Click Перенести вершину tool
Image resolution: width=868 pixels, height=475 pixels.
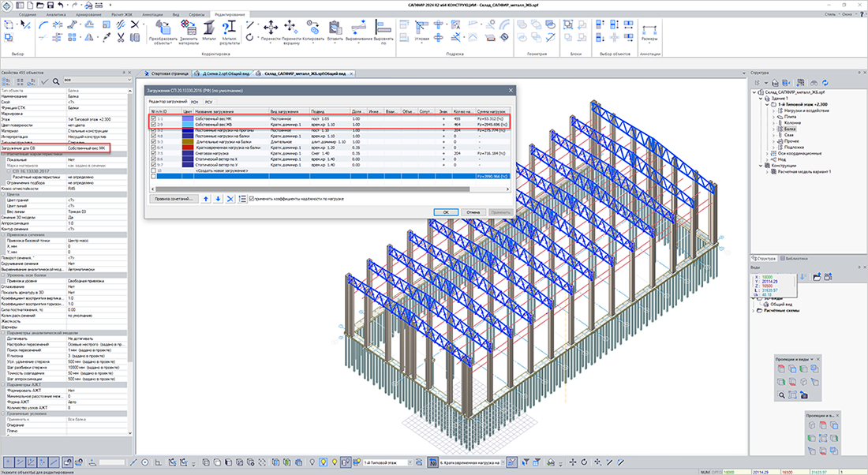(x=290, y=32)
